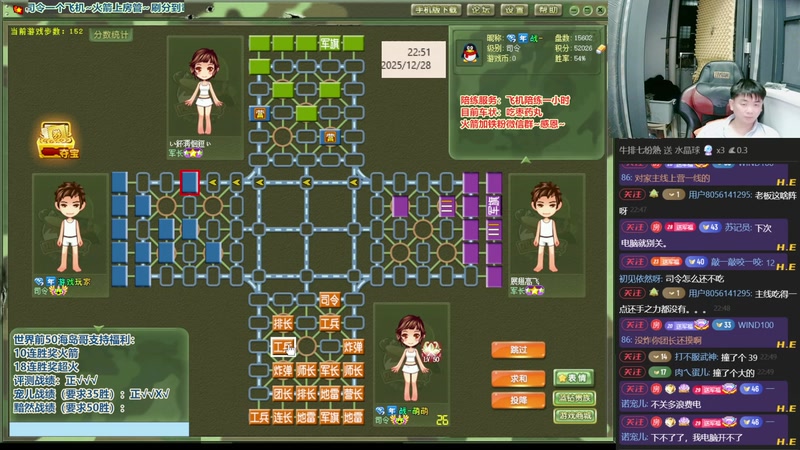
Task: Follow 打不服武神 with 关注 button
Action: pos(634,357)
